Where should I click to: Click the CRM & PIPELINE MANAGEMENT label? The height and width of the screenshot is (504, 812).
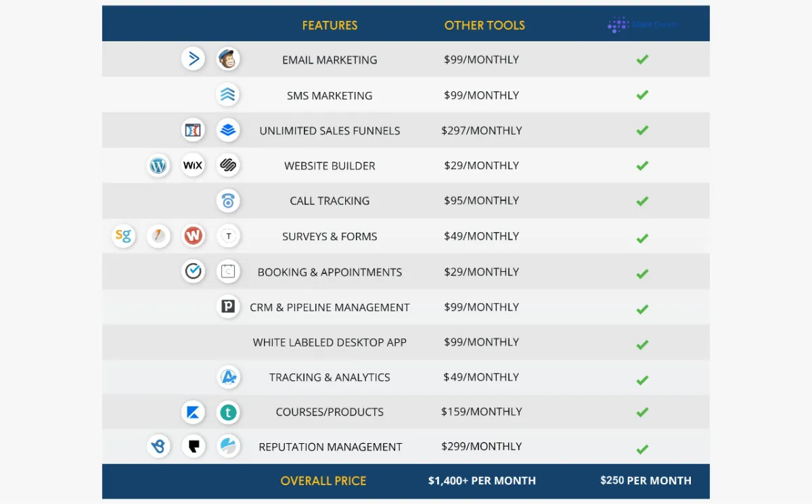click(330, 307)
